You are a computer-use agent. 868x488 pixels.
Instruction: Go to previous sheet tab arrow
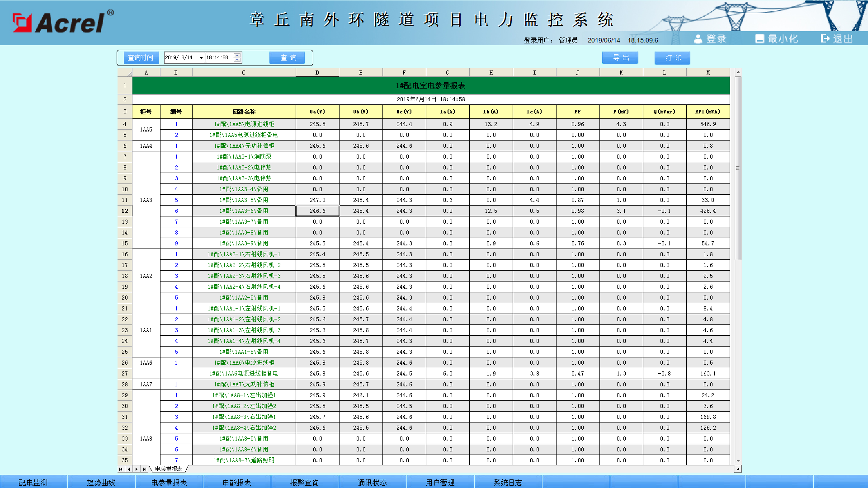[129, 469]
